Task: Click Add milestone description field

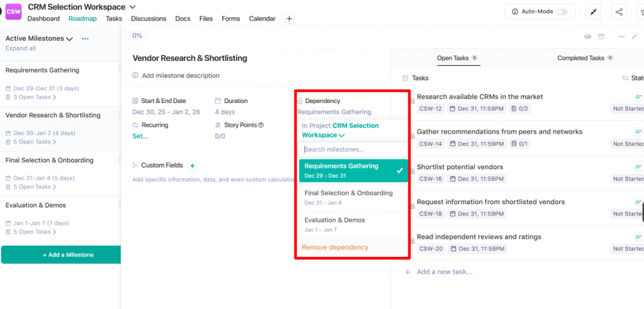Action: (x=180, y=75)
